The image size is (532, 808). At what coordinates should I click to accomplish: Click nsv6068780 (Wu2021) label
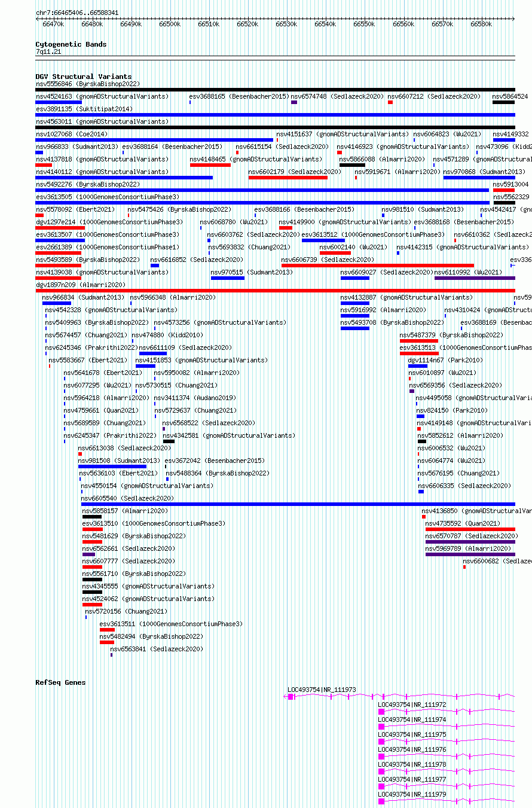point(234,222)
